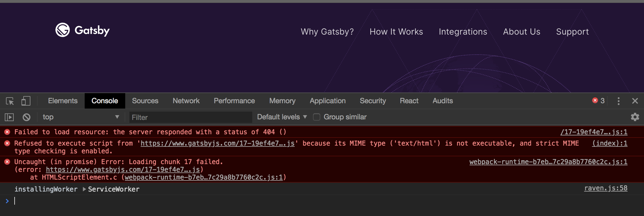
Task: Open the Performance tab
Action: pos(234,101)
